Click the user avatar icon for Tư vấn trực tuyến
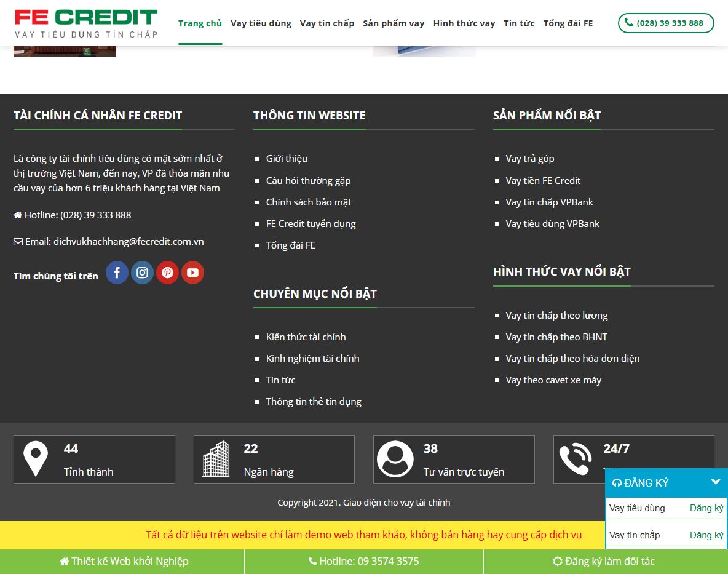 coord(395,459)
